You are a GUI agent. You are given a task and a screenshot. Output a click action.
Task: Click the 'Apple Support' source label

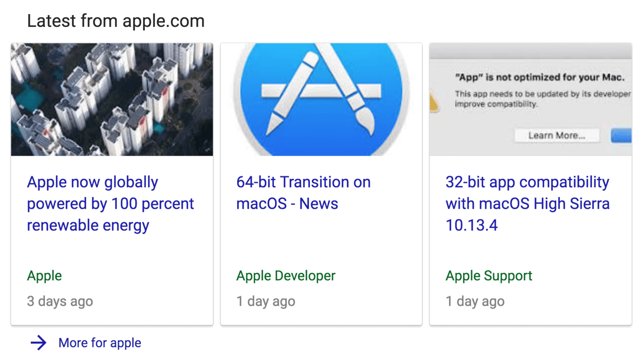489,275
